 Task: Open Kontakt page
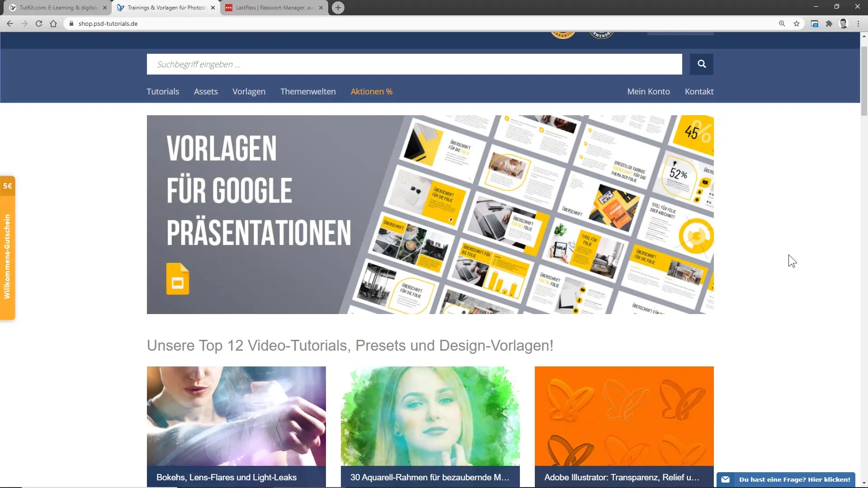(699, 92)
